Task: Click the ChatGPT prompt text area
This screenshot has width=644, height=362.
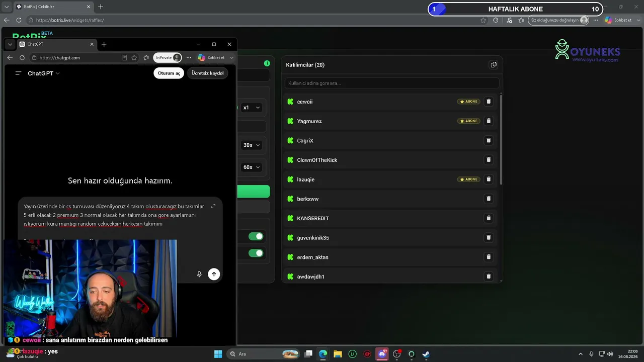Action: coord(114,215)
